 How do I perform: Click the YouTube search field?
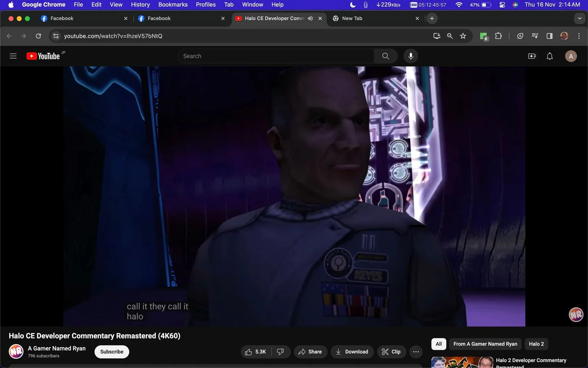tap(276, 56)
